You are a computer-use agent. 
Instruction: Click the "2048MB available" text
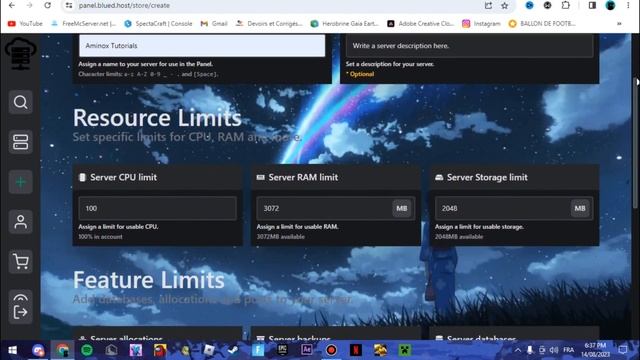tap(459, 237)
